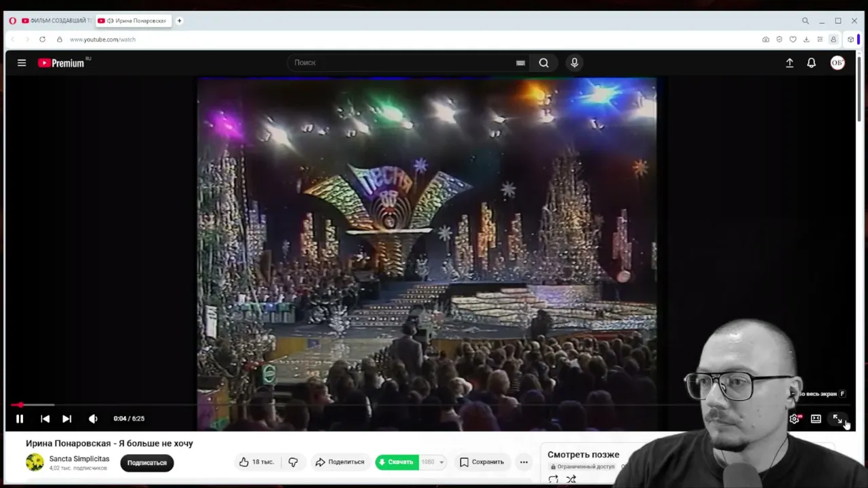This screenshot has width=868, height=488.
Task: View site info lock icon
Action: [60, 39]
